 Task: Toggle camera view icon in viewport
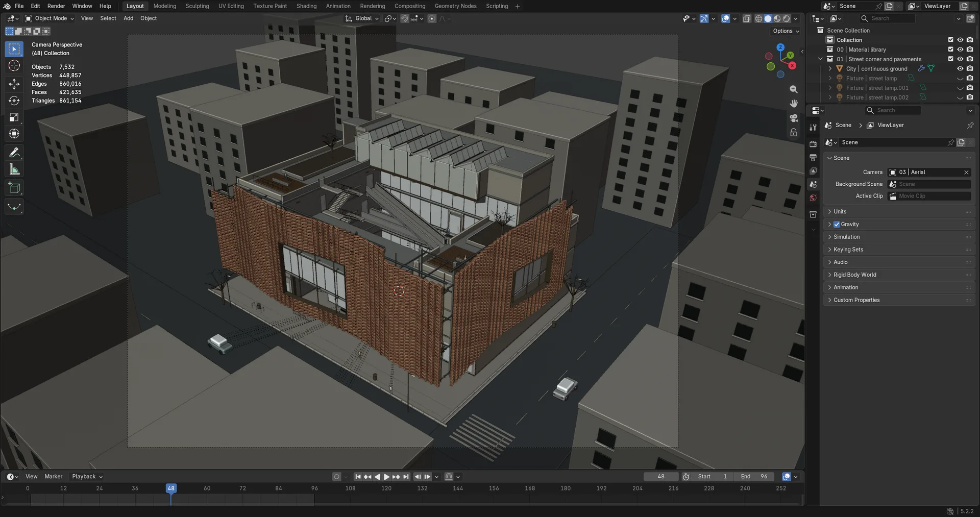pyautogui.click(x=794, y=118)
